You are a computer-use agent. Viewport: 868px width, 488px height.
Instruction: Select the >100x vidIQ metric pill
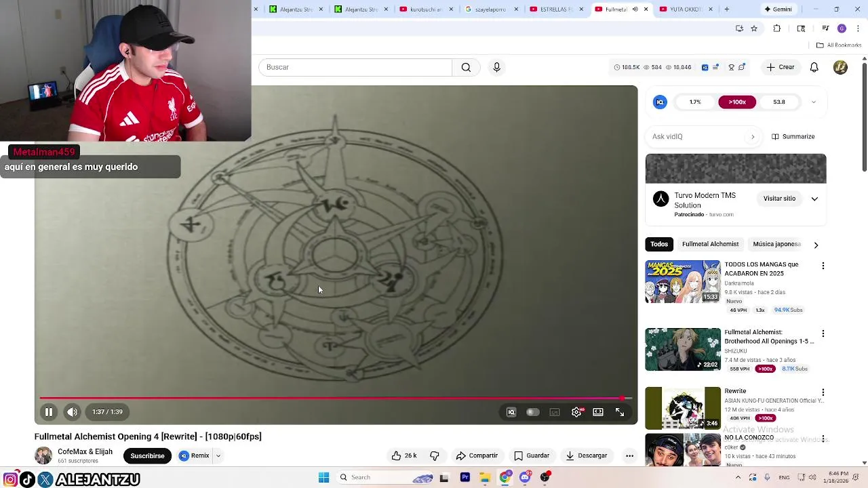(737, 102)
